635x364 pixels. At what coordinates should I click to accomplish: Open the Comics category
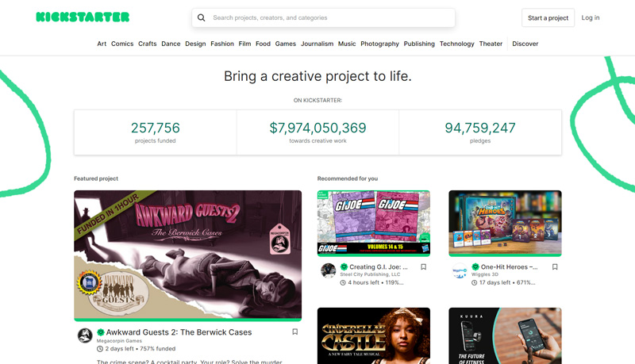pos(122,44)
